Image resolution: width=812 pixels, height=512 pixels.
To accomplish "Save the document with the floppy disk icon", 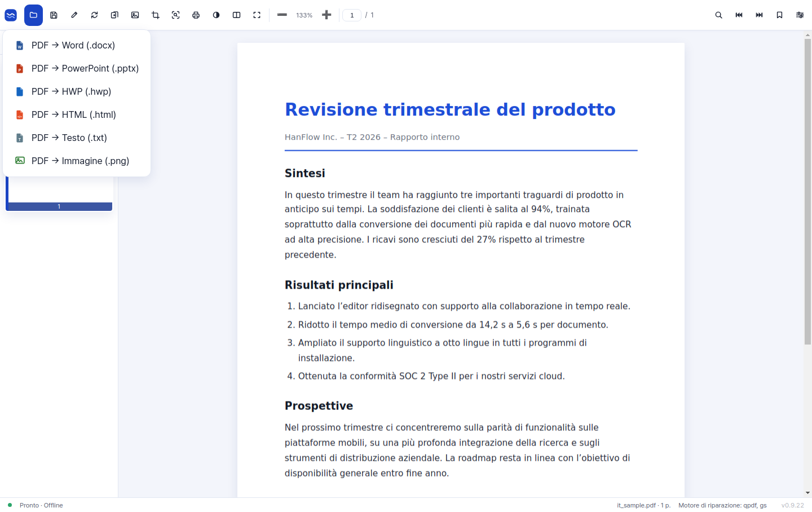I will tap(54, 15).
